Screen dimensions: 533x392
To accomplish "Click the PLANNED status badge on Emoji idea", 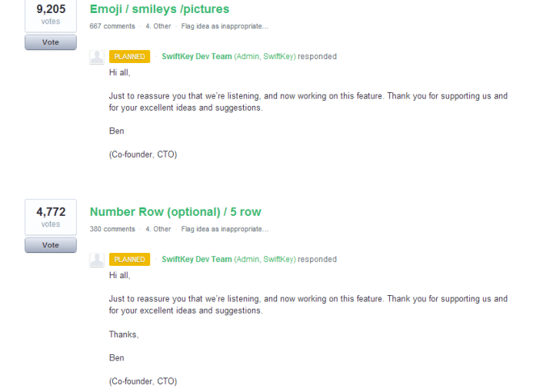I will (129, 57).
